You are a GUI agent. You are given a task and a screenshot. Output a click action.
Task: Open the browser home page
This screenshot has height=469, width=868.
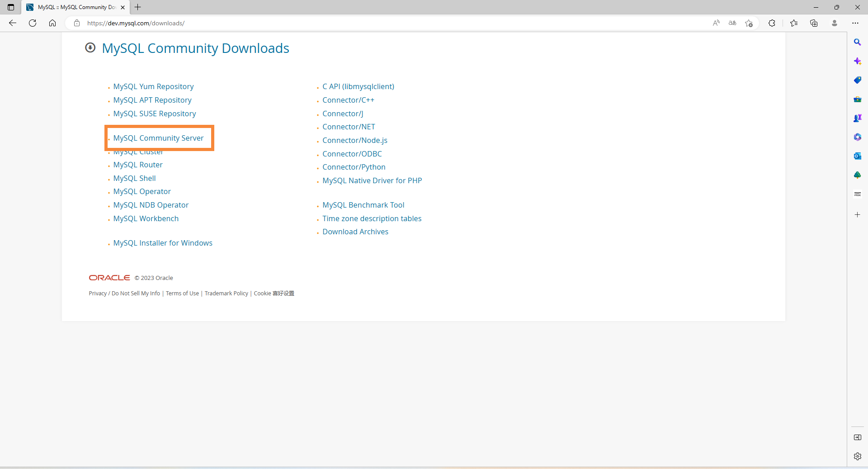(52, 23)
